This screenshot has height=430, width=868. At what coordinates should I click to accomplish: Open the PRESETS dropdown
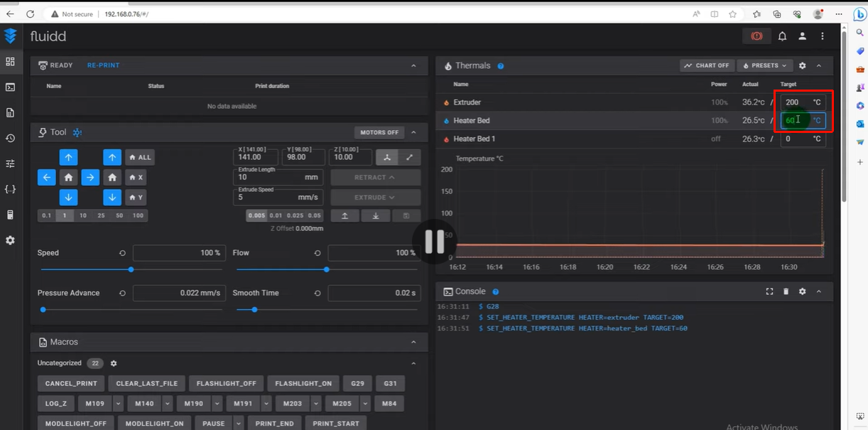[x=765, y=65]
